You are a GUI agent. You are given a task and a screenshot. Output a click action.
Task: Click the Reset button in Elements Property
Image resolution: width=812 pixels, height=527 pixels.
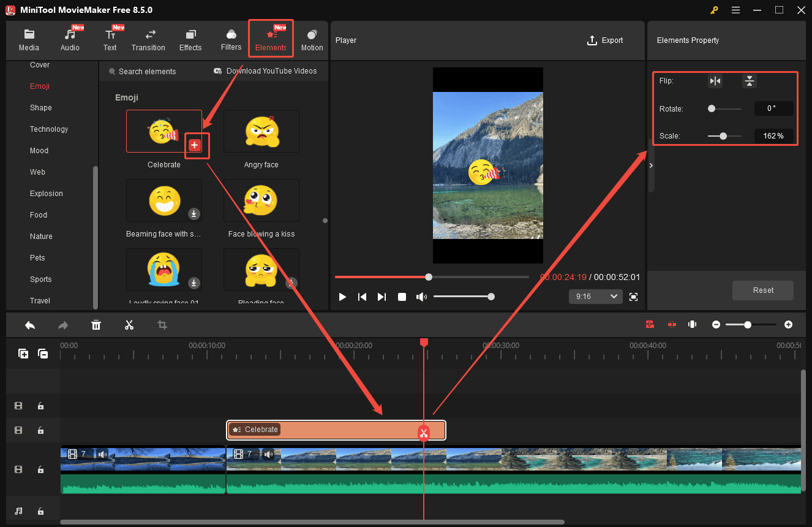click(x=762, y=290)
